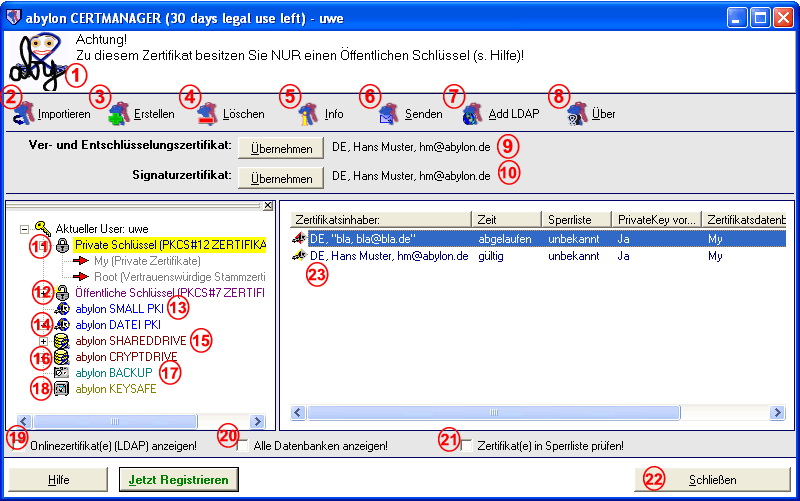Screen dimensions: 800x501
Task: Sort by Sperrliste column header
Action: 577,219
